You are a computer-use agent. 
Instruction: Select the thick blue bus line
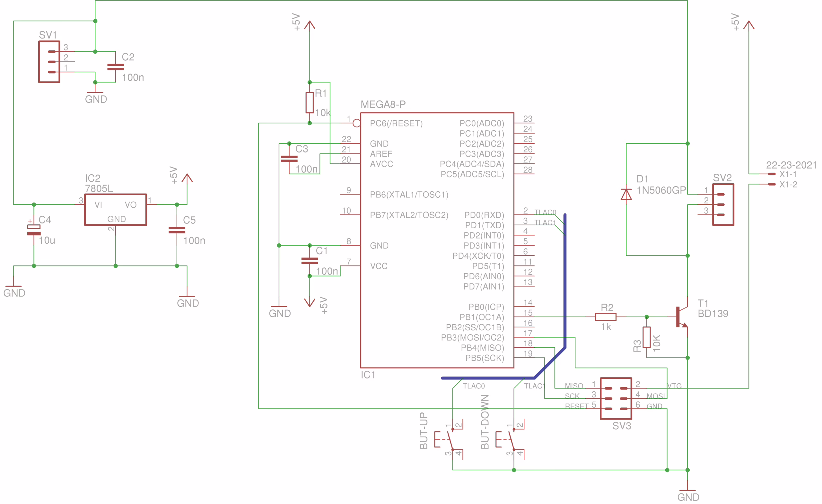point(565,283)
